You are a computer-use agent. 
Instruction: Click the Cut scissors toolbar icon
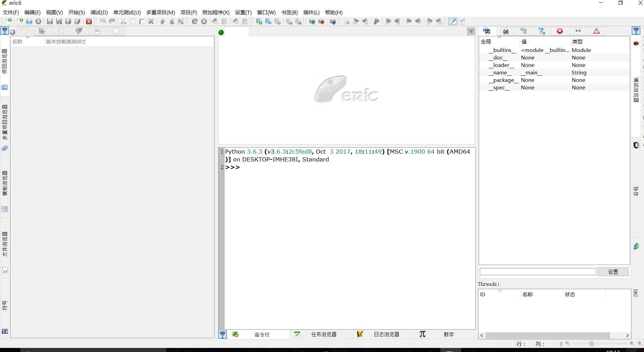coord(124,21)
